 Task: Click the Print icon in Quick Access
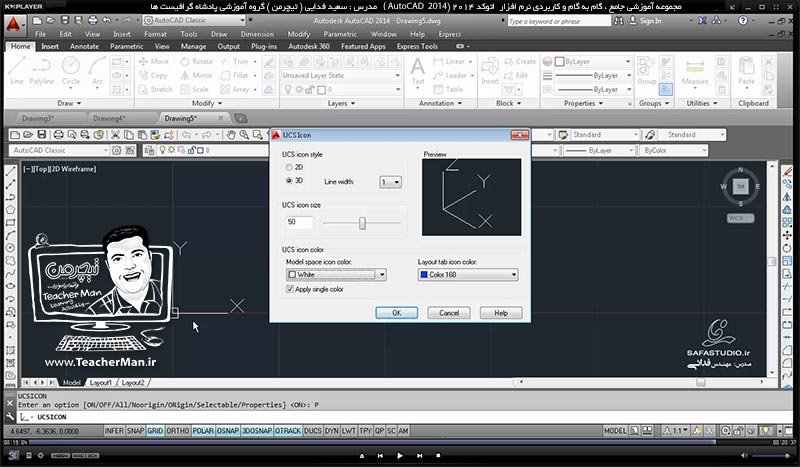[92, 20]
